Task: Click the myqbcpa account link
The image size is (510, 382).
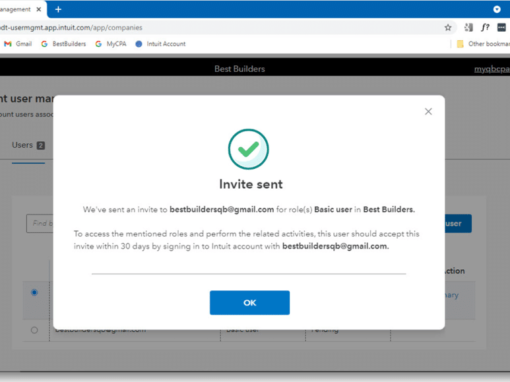Action: pos(492,69)
